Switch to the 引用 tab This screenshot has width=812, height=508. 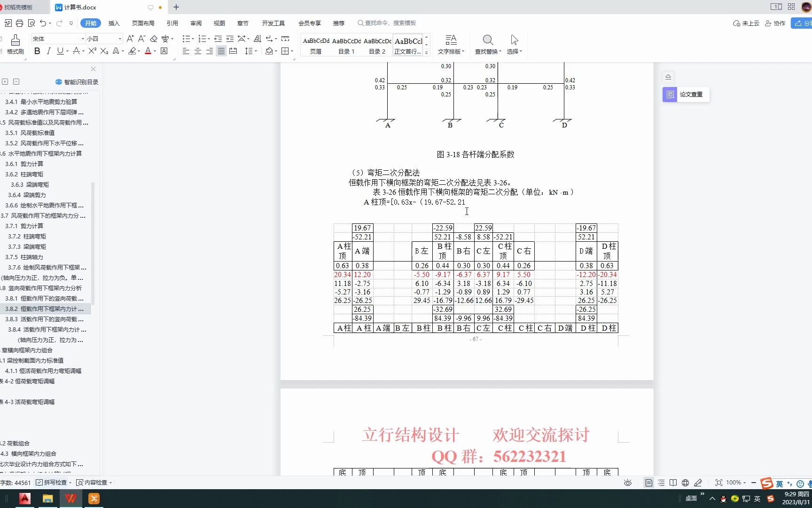pyautogui.click(x=172, y=23)
